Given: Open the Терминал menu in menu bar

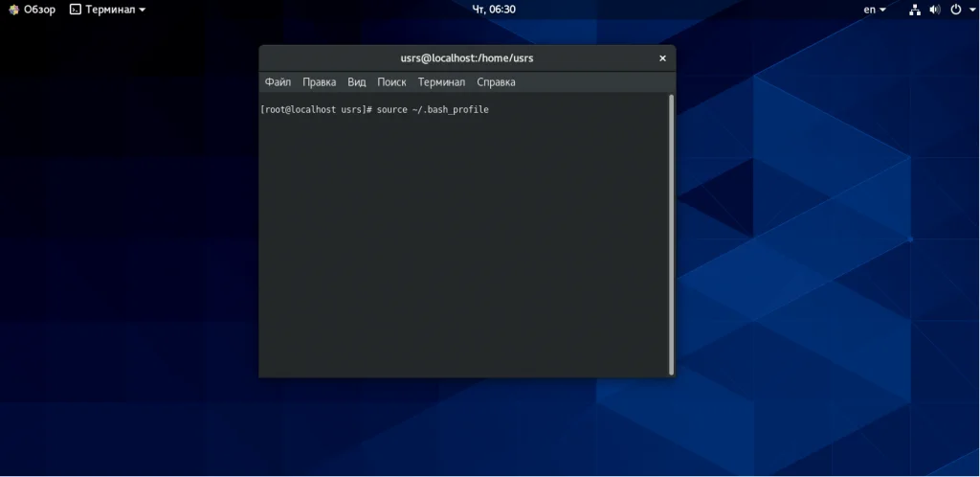Looking at the screenshot, I should tap(441, 82).
